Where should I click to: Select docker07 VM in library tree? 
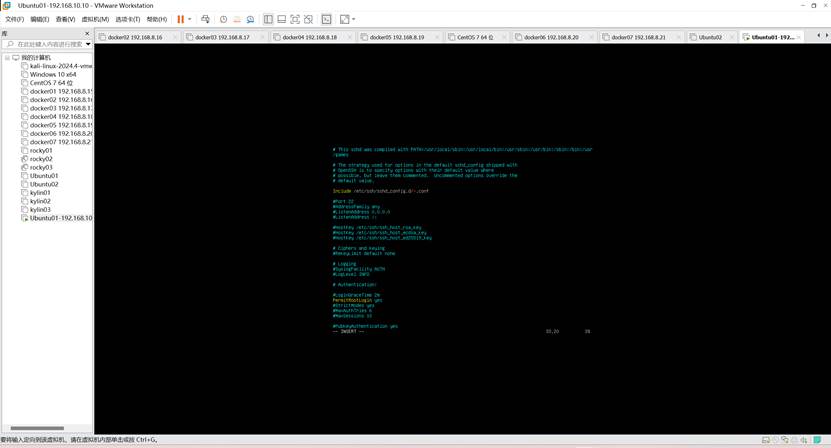(60, 142)
